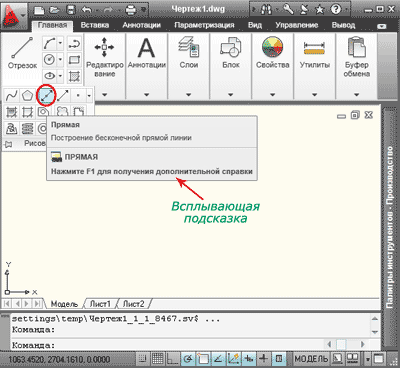Pin the Рисование panel with the pushpin
The height and width of the screenshot is (368, 400).
8,144
